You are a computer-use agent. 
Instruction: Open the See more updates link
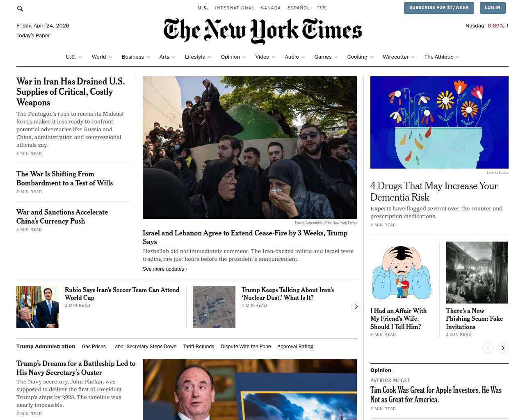pyautogui.click(x=165, y=269)
